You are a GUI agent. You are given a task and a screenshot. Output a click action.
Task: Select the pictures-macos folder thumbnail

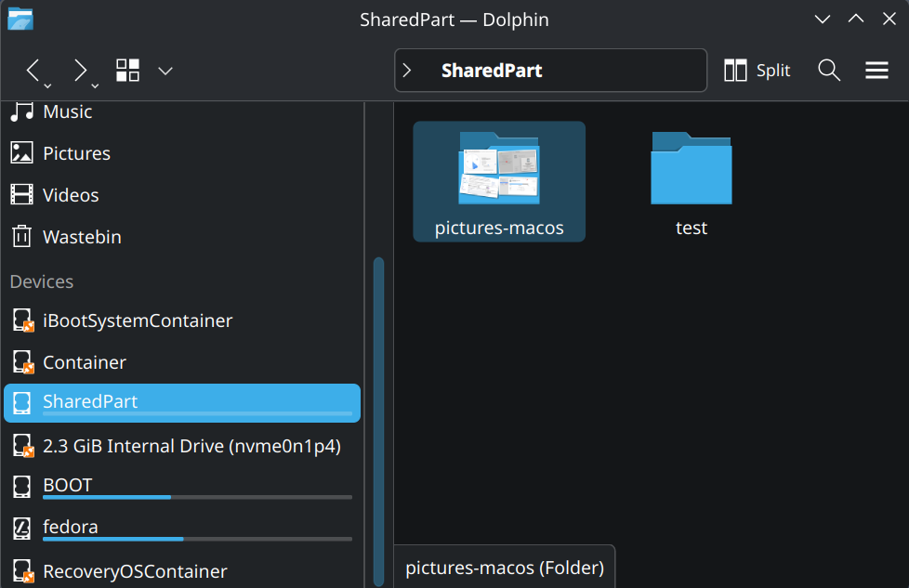(x=499, y=168)
